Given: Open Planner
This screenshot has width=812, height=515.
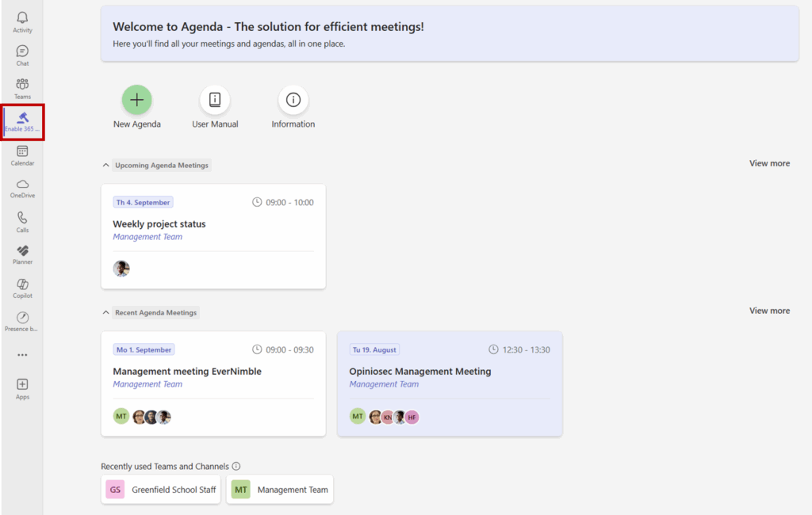Looking at the screenshot, I should tap(21, 255).
